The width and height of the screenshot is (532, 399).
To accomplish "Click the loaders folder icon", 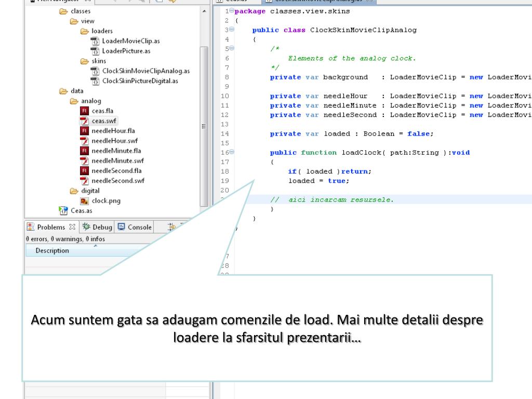I will (x=85, y=31).
